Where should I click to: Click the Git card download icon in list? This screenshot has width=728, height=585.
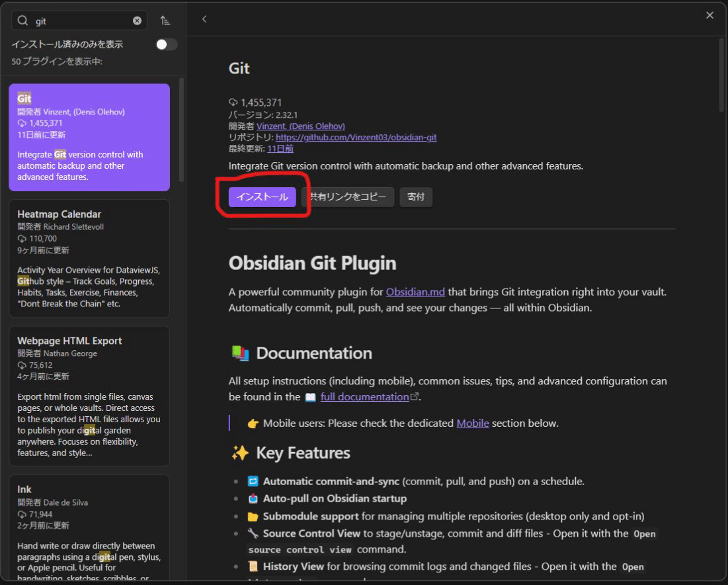pyautogui.click(x=22, y=123)
